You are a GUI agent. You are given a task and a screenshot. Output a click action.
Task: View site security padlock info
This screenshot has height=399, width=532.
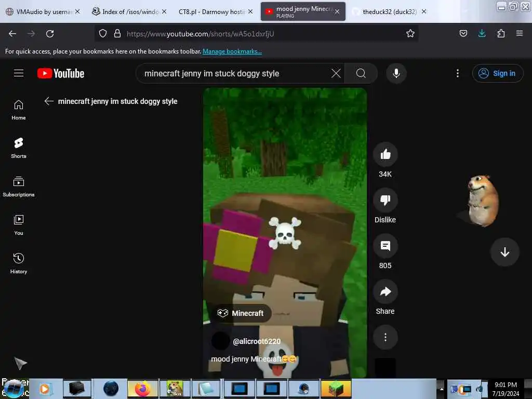117,33
